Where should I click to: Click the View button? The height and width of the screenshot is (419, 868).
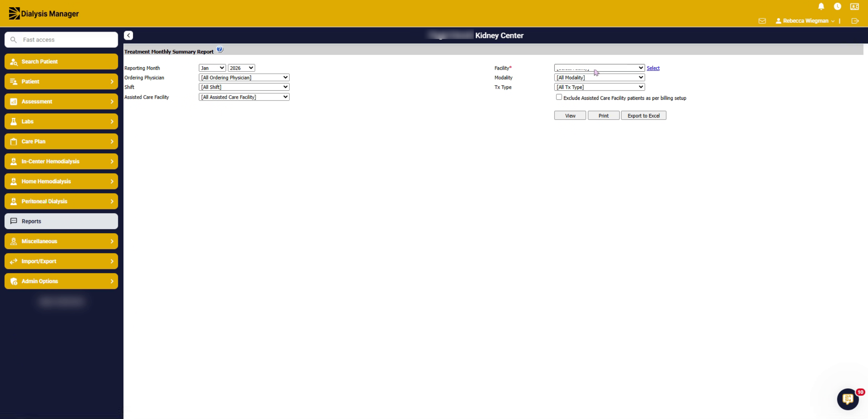(x=570, y=115)
